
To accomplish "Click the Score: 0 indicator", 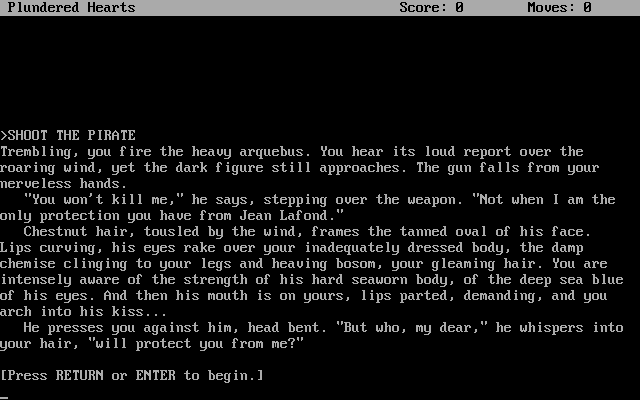I will click(431, 7).
